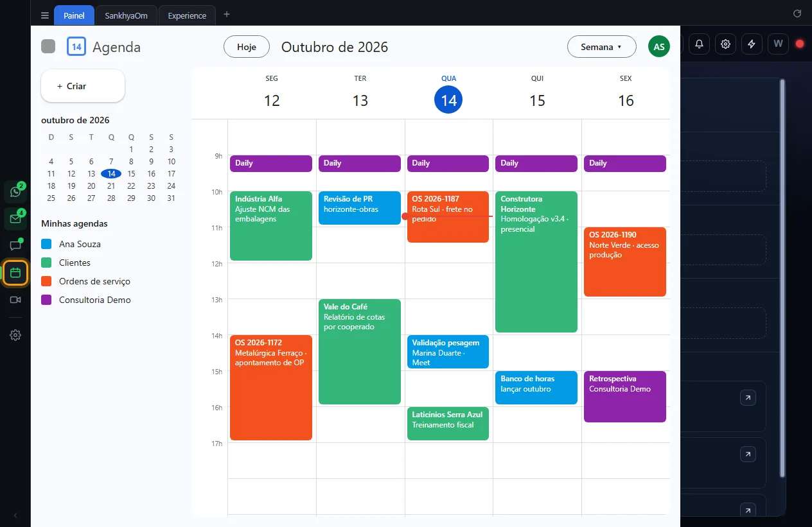Viewport: 812px width, 527px height.
Task: Switch to the Experience tab
Action: (x=187, y=15)
